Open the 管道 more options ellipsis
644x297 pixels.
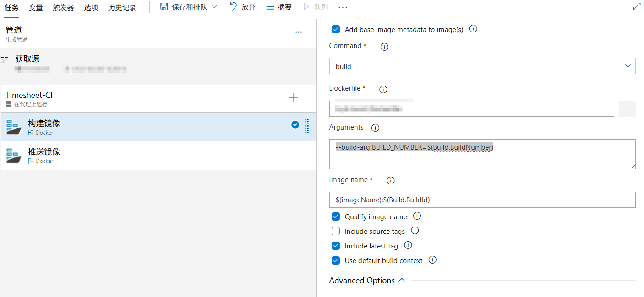pyautogui.click(x=299, y=32)
